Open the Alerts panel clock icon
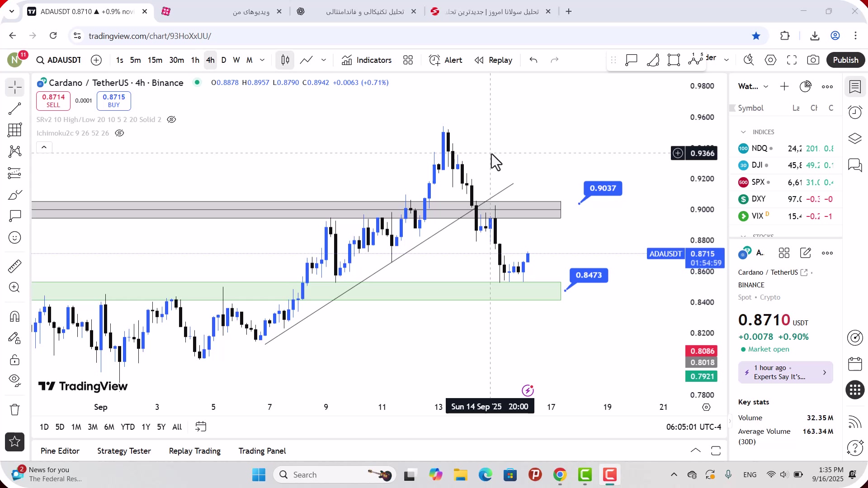The width and height of the screenshot is (868, 488). click(855, 113)
